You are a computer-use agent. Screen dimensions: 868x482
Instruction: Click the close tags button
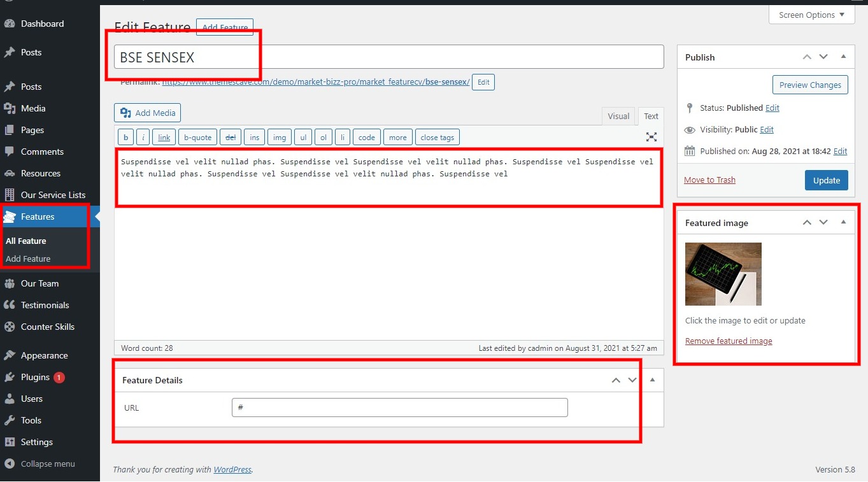438,137
